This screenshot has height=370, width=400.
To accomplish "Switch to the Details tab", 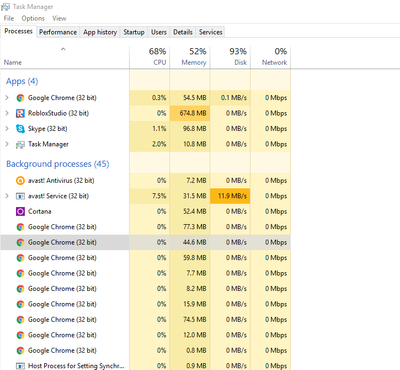I will 183,32.
